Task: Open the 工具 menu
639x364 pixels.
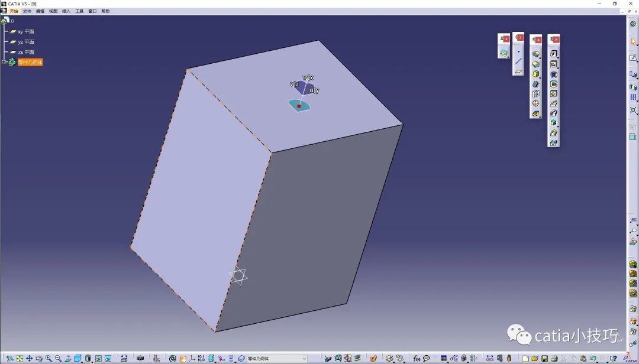Action: 79,11
